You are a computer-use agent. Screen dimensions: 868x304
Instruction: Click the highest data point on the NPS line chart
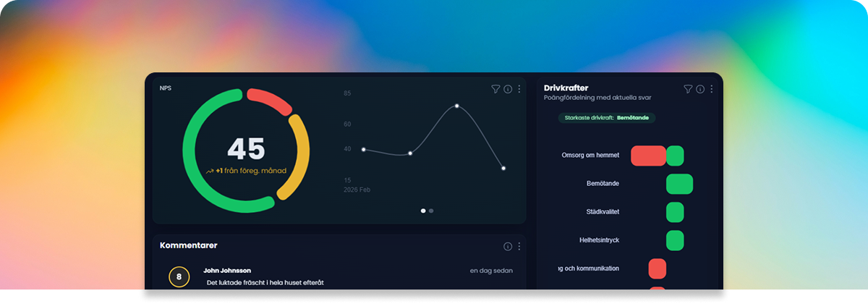click(457, 106)
